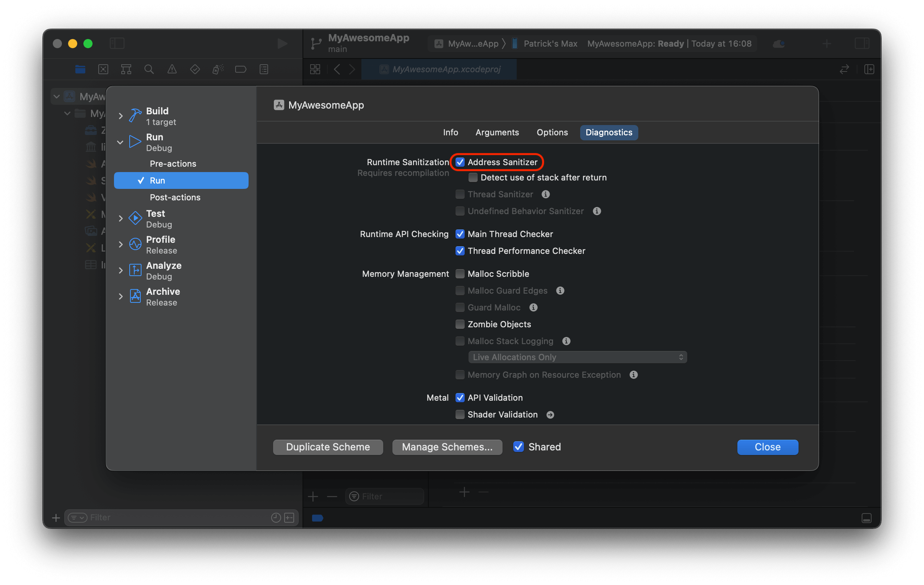
Task: Open the Live Allocations Only dropdown
Action: 577,357
